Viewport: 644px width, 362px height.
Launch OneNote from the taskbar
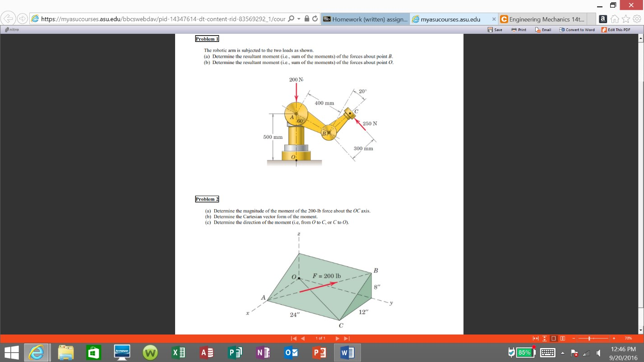(x=263, y=353)
